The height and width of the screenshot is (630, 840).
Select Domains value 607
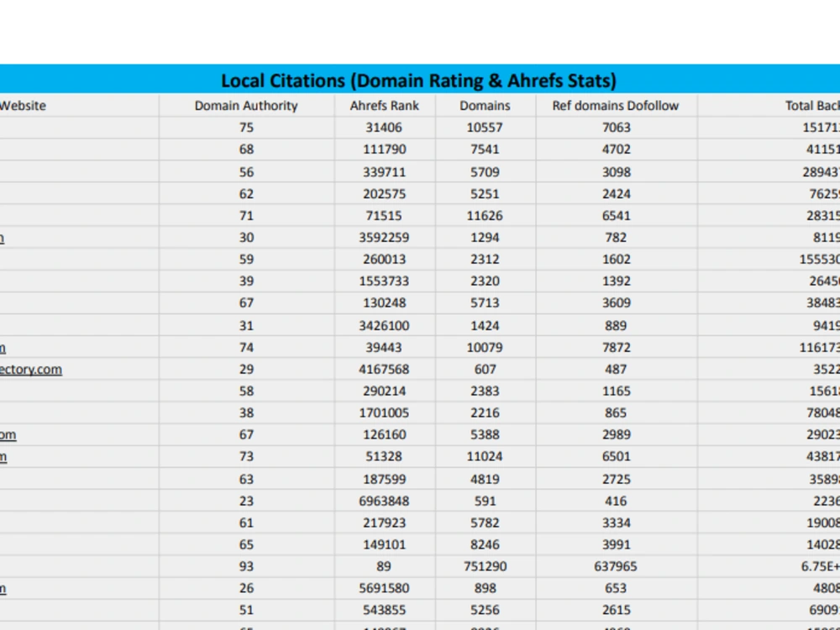coord(485,369)
